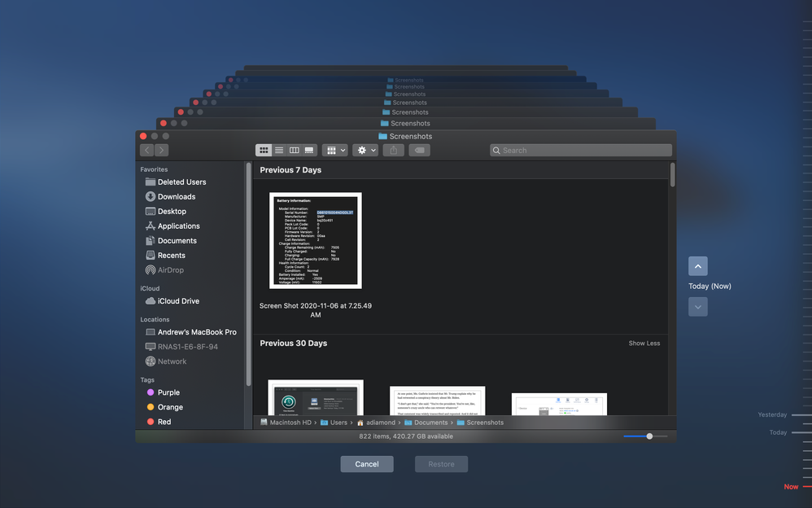The height and width of the screenshot is (508, 812).
Task: Click the Search field
Action: (x=581, y=151)
